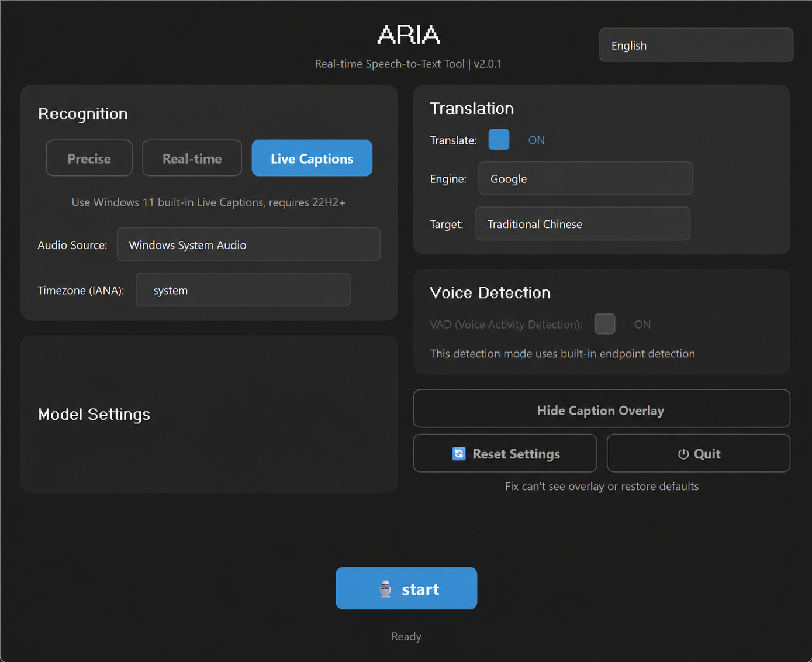This screenshot has height=662, width=812.
Task: Click the Reset Settings button
Action: 505,453
